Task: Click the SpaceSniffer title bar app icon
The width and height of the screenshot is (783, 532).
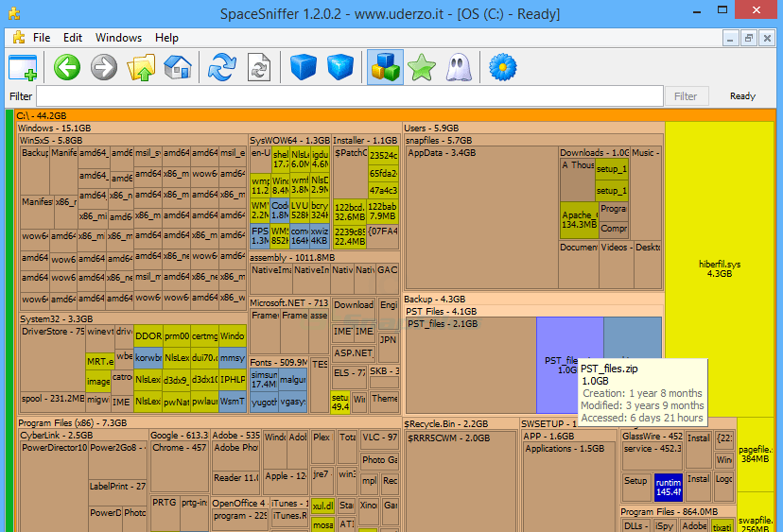Action: tap(14, 13)
